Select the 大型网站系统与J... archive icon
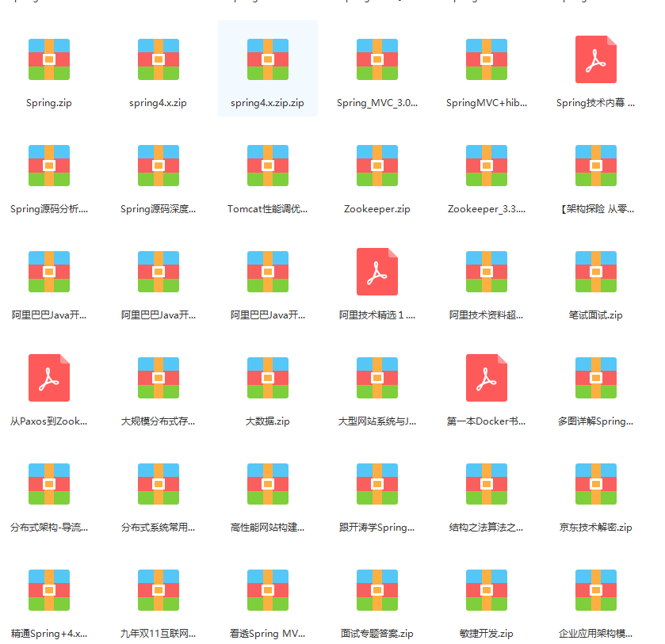665x644 pixels. point(377,378)
